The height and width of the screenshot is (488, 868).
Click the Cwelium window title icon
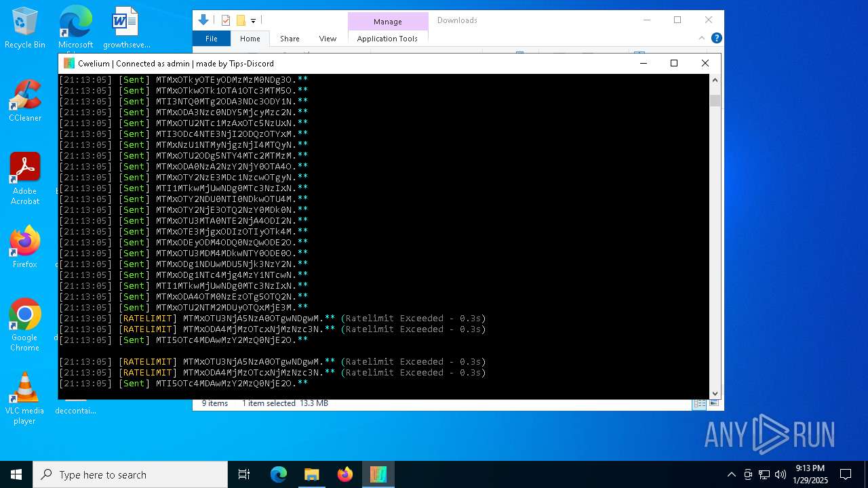point(68,63)
